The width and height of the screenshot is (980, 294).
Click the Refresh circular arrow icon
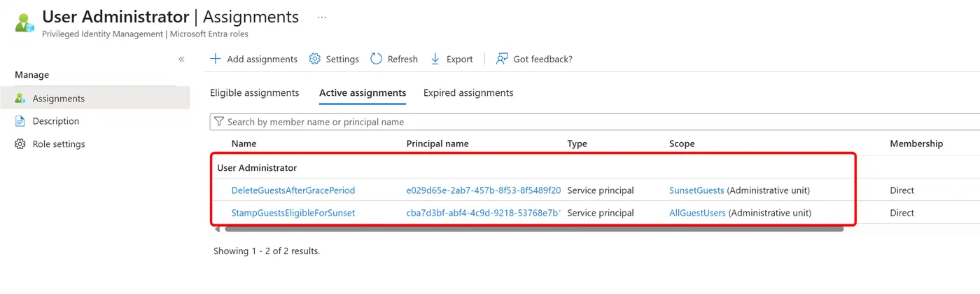click(x=377, y=59)
